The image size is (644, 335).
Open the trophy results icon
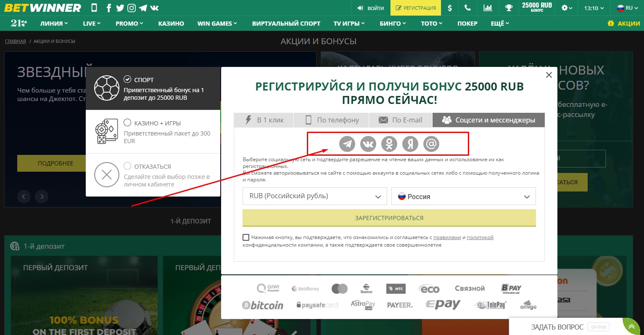[509, 8]
